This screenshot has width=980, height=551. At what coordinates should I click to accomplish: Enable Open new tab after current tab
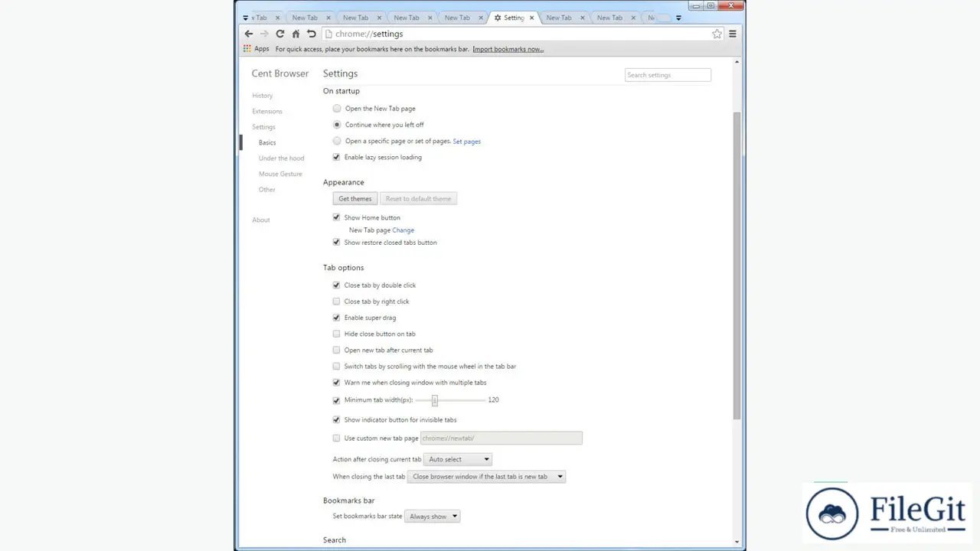(x=336, y=350)
